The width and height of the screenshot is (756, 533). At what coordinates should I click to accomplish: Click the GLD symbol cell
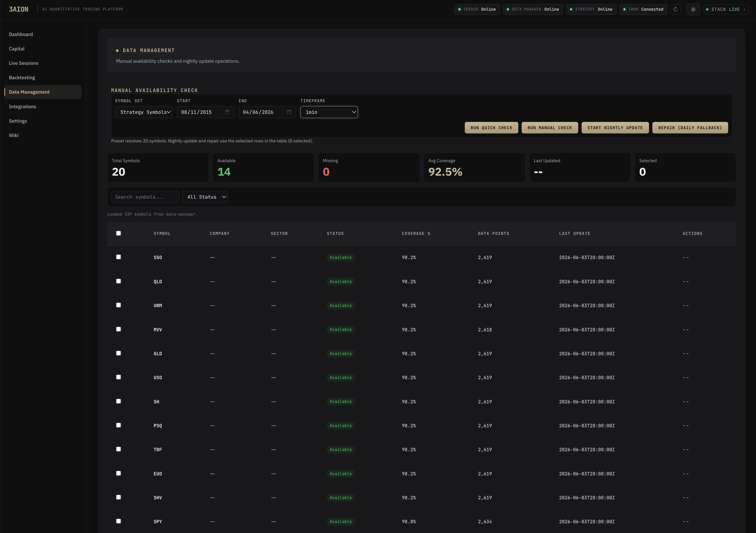point(158,354)
